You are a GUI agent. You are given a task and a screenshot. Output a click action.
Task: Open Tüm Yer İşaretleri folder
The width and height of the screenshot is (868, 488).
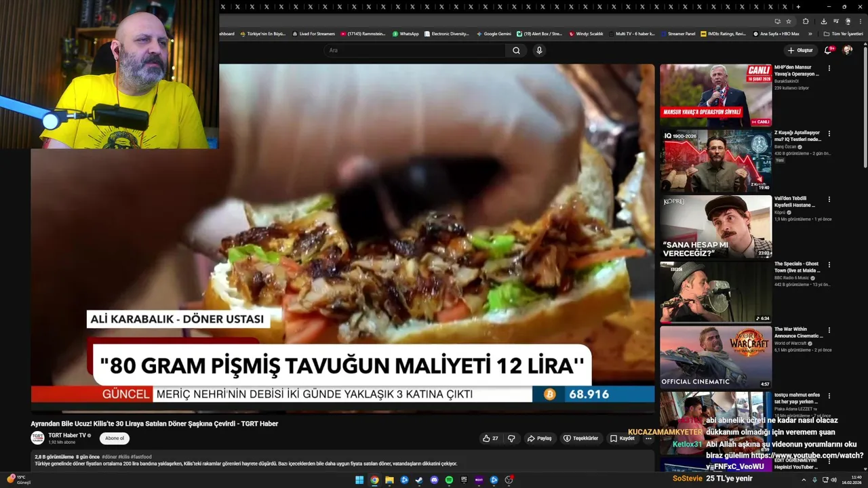(x=843, y=33)
